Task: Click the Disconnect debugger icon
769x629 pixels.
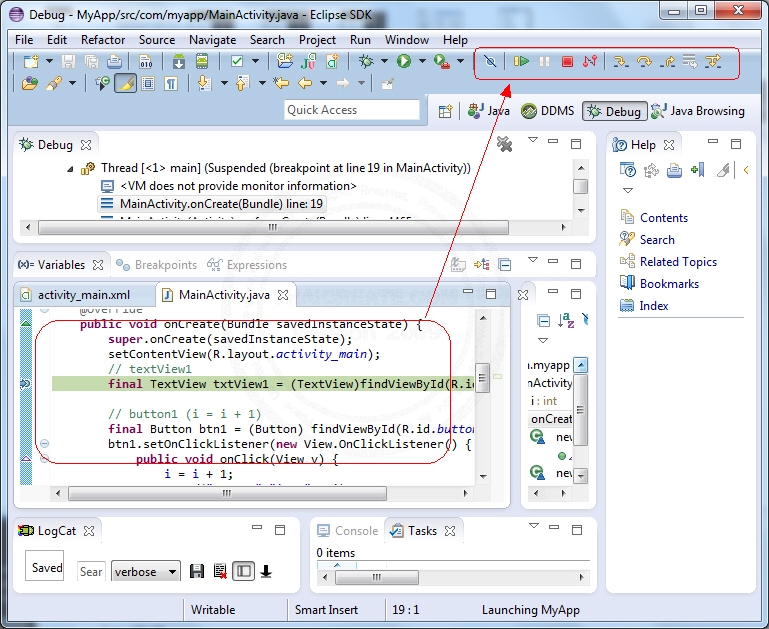Action: point(590,61)
